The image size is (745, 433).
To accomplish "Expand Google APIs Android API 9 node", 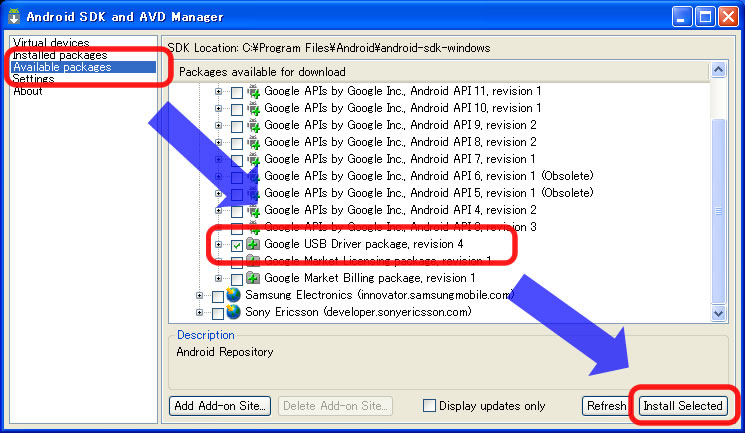I will [x=218, y=125].
